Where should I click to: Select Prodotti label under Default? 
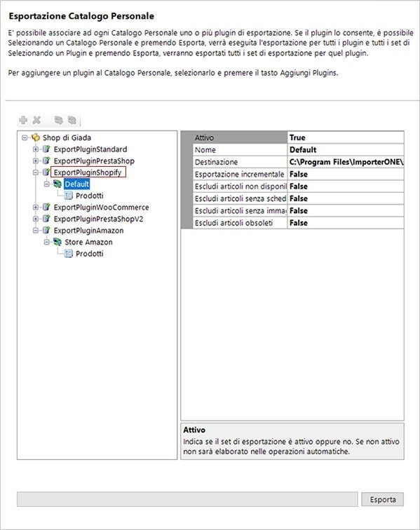tap(90, 196)
